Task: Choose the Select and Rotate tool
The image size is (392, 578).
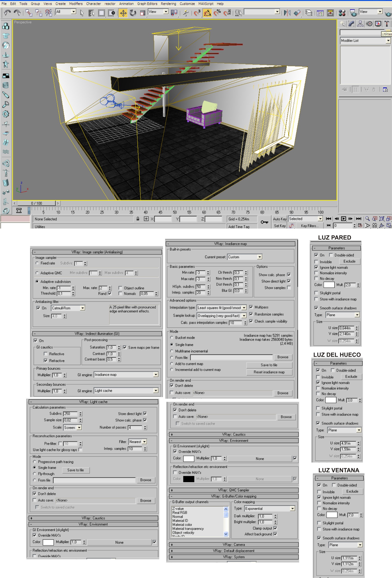Action: pyautogui.click(x=133, y=13)
